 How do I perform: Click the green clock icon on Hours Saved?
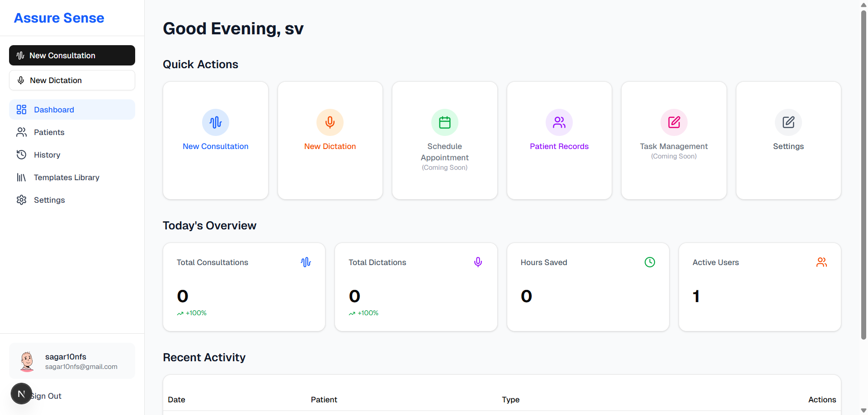point(650,262)
